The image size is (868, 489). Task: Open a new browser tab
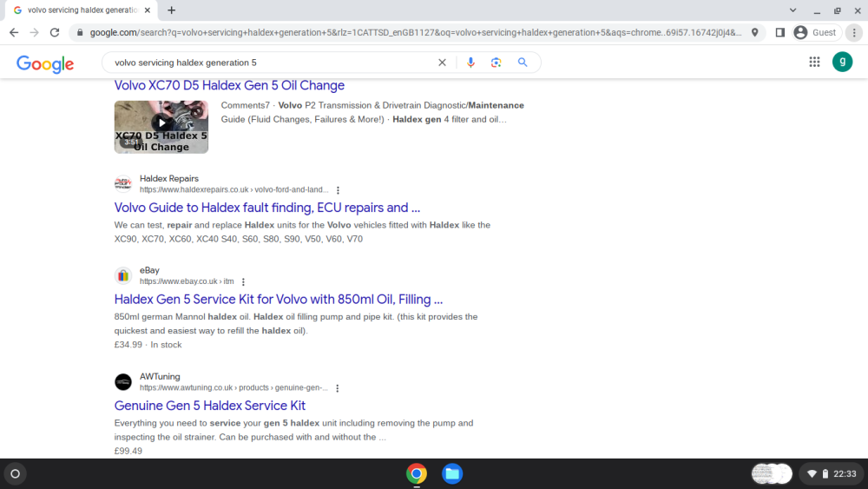pos(172,10)
